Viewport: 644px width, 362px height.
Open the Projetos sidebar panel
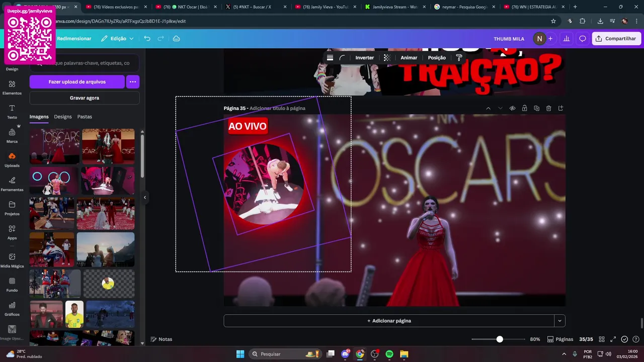(x=12, y=208)
